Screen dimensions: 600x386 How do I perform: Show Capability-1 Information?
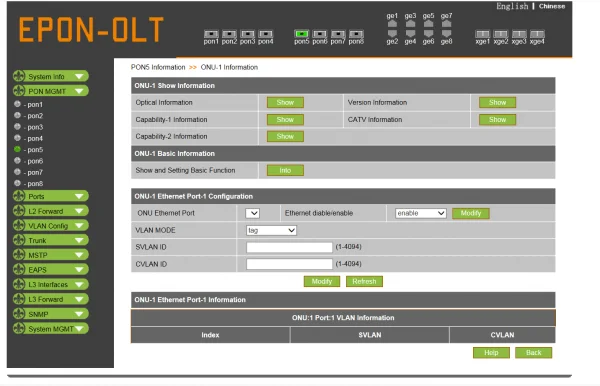point(285,119)
